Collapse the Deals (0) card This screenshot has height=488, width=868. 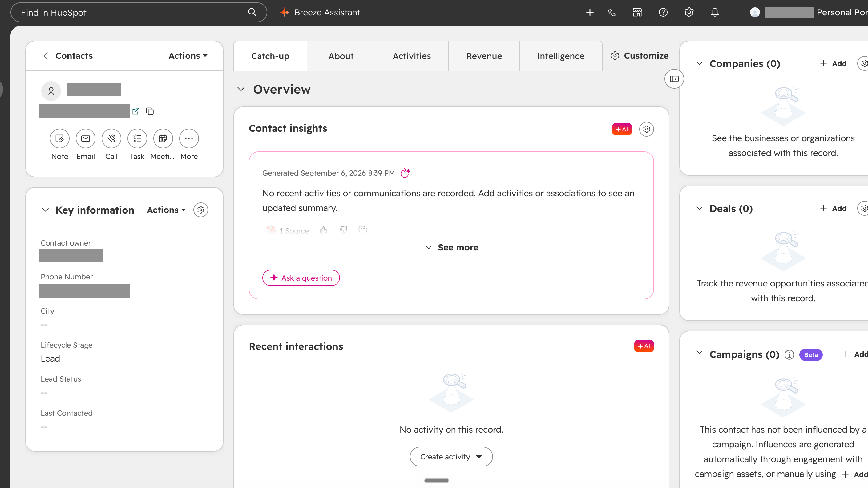coord(700,209)
